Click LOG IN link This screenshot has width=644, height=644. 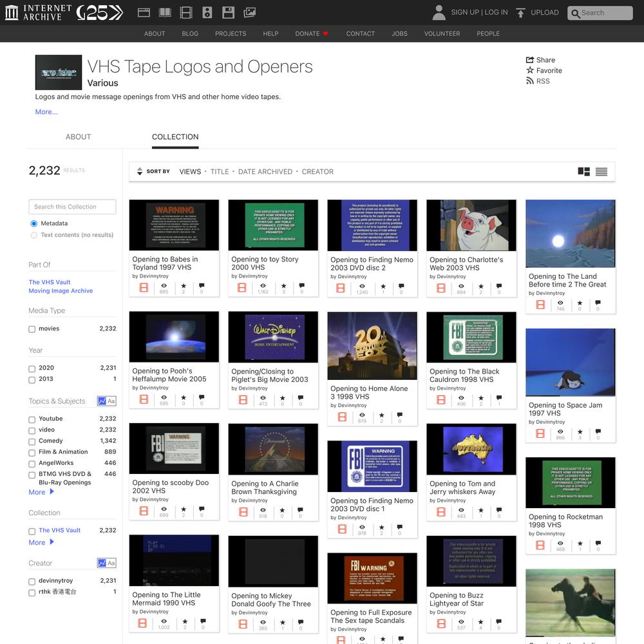[496, 12]
